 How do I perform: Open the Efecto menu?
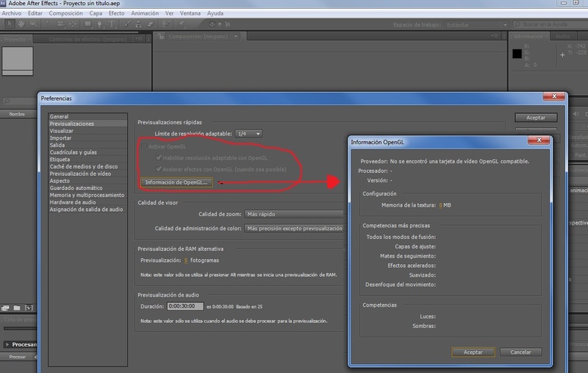[117, 13]
